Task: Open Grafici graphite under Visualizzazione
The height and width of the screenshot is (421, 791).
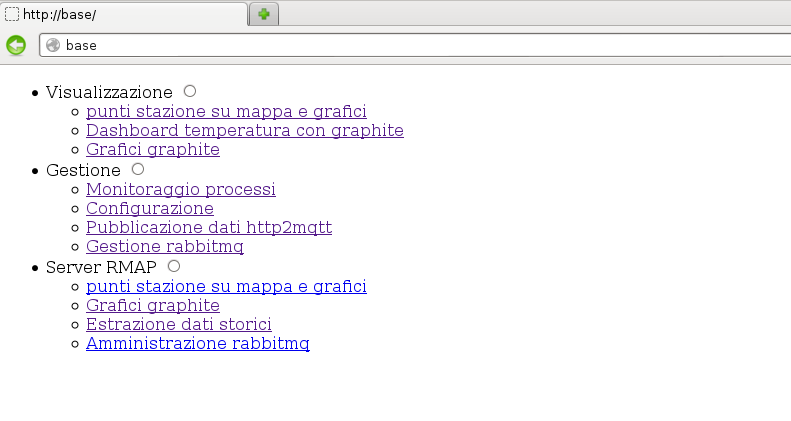Action: [x=152, y=150]
